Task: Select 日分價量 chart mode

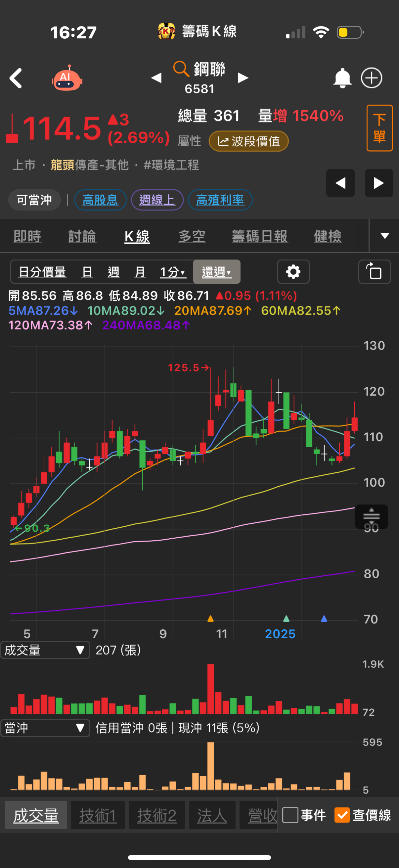Action: click(x=42, y=271)
